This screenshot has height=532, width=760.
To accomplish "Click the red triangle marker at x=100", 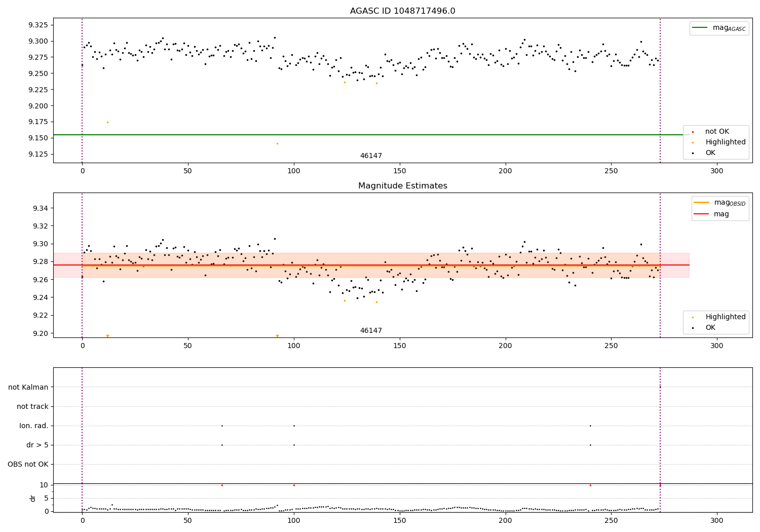I will [294, 485].
